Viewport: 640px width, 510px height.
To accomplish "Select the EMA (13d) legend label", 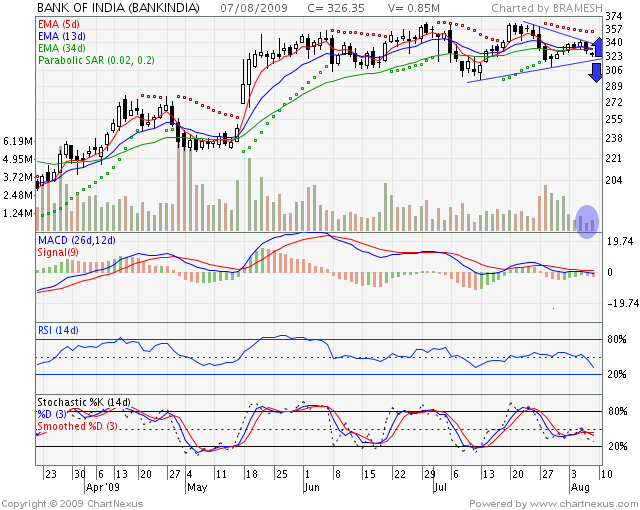I will point(62,36).
